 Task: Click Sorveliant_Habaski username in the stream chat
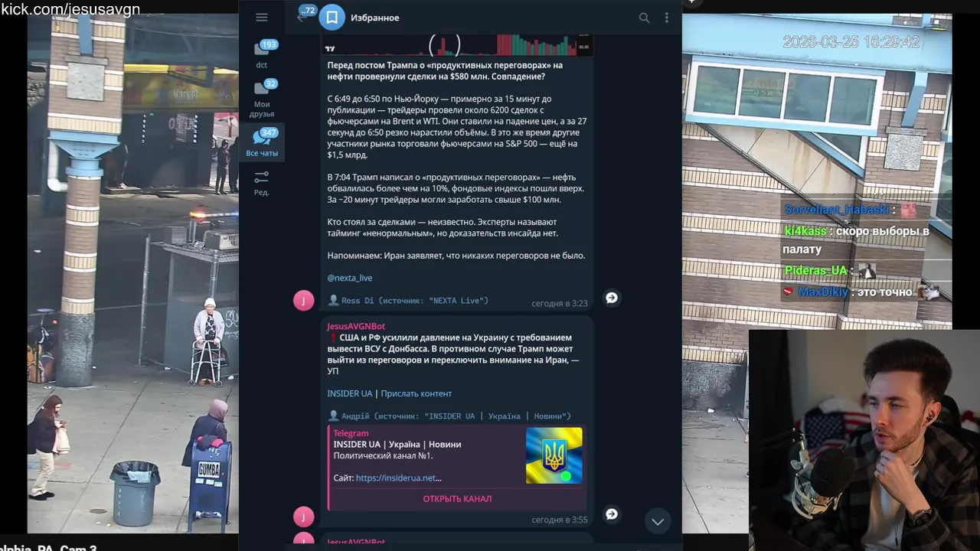click(836, 210)
